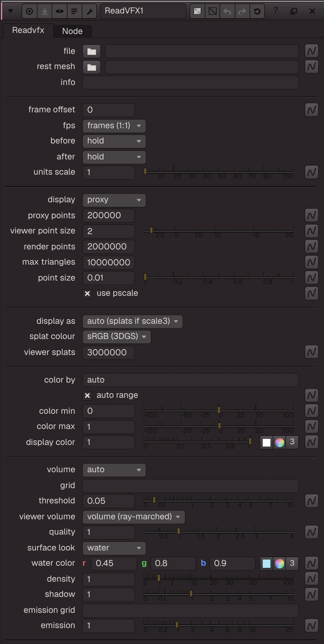Open animation menu for units scale
The image size is (324, 644).
click(x=312, y=172)
